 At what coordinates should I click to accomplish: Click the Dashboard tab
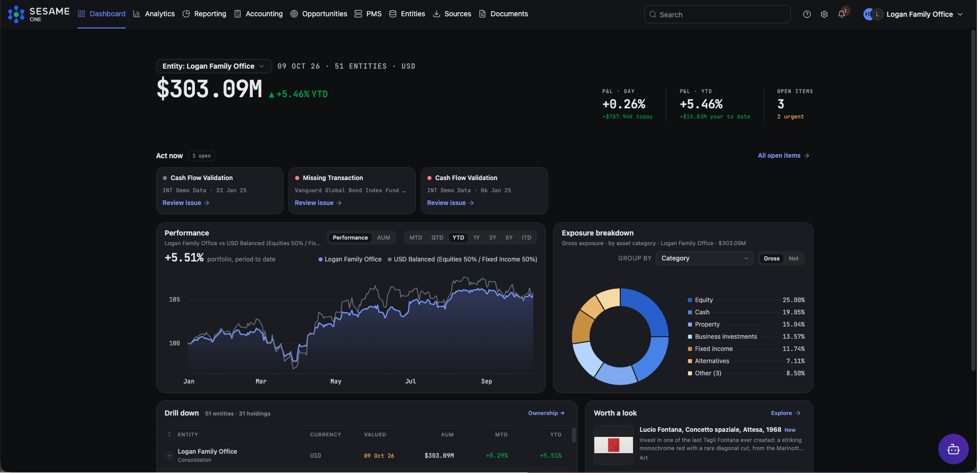click(x=101, y=14)
